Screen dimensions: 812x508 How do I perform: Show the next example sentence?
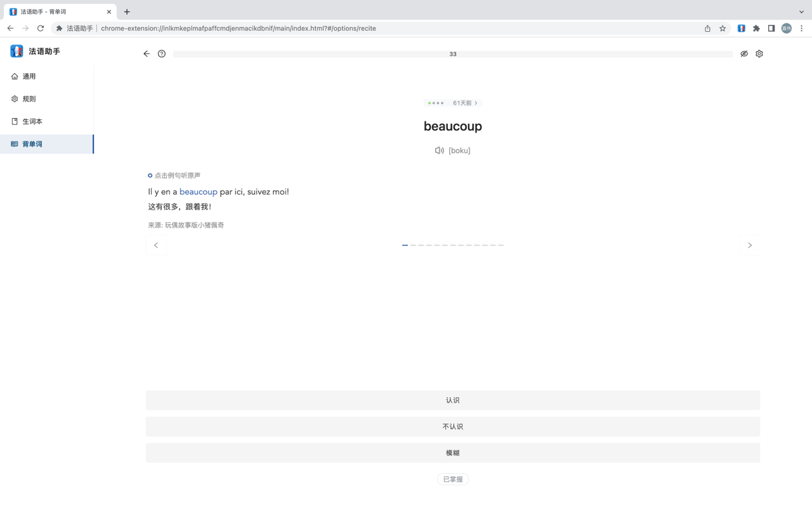[x=750, y=245]
